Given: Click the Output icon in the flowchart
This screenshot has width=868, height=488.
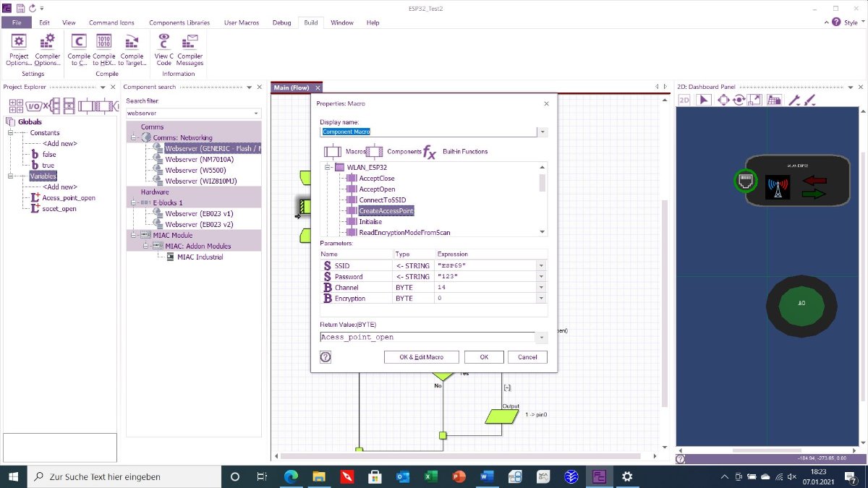Looking at the screenshot, I should [x=502, y=416].
